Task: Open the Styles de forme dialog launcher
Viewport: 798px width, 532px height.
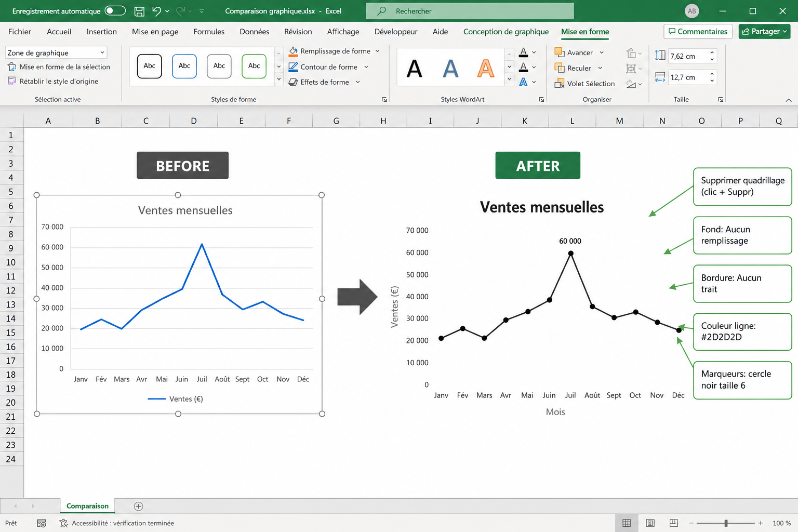Action: (x=384, y=99)
